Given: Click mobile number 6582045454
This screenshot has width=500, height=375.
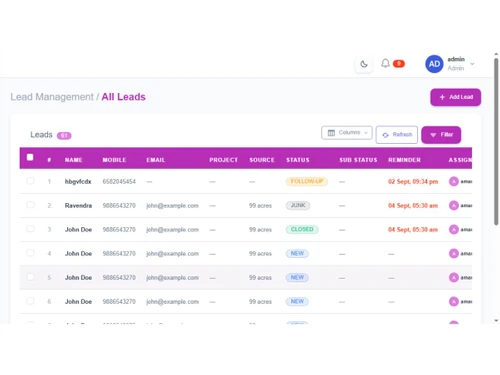Looking at the screenshot, I should click(x=119, y=182).
